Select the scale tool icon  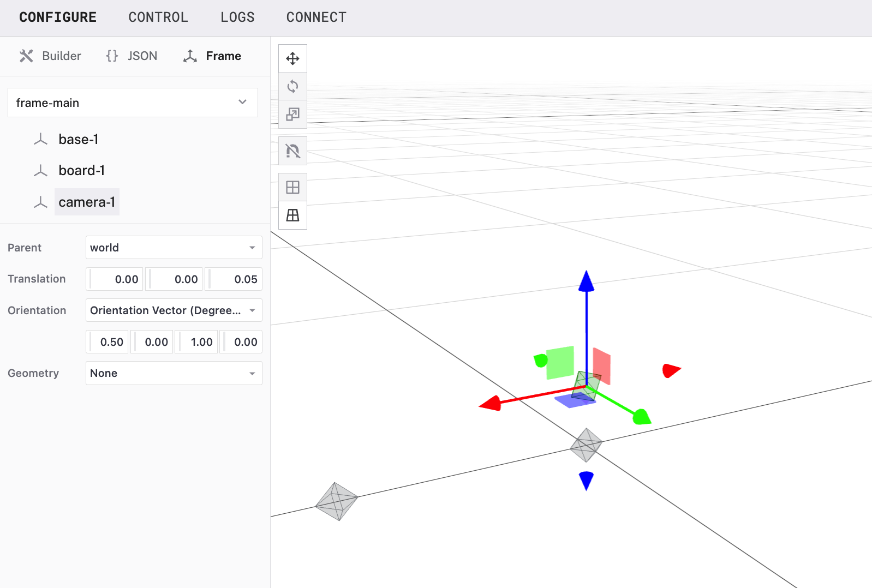(x=292, y=114)
